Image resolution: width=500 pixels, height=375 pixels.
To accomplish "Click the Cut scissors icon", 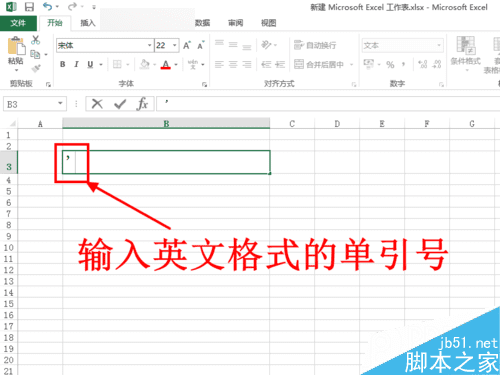I will point(35,40).
